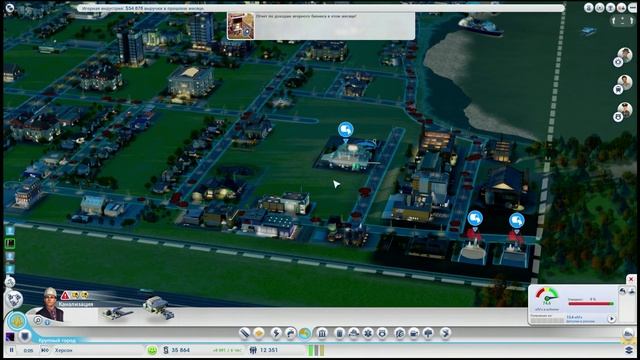Pause the game simulation
The image size is (640, 360).
pos(11,350)
